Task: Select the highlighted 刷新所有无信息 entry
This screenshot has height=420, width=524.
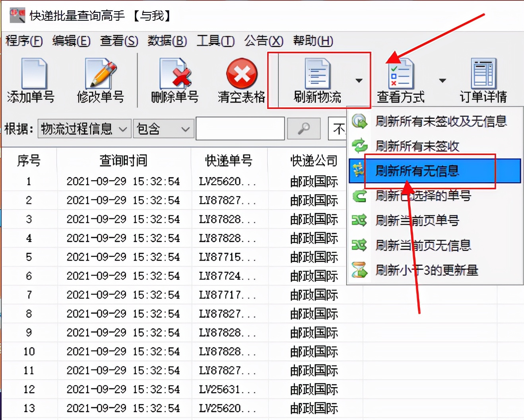Action: (x=417, y=171)
